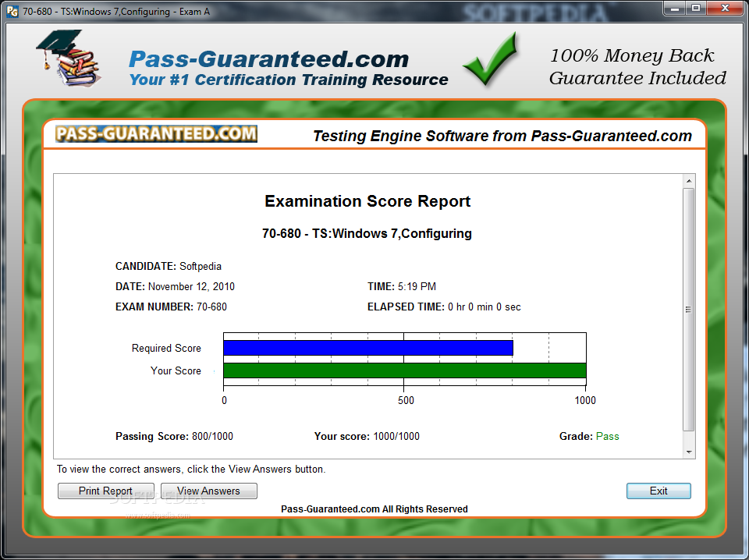
Task: Click the vertical scrollbar thumb
Action: point(688,310)
